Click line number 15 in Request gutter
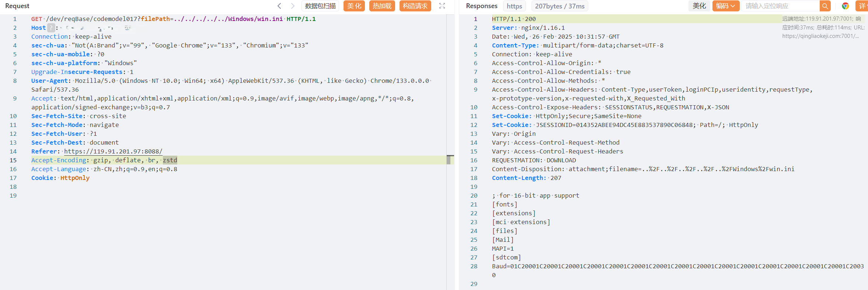This screenshot has height=290, width=868. tap(13, 160)
